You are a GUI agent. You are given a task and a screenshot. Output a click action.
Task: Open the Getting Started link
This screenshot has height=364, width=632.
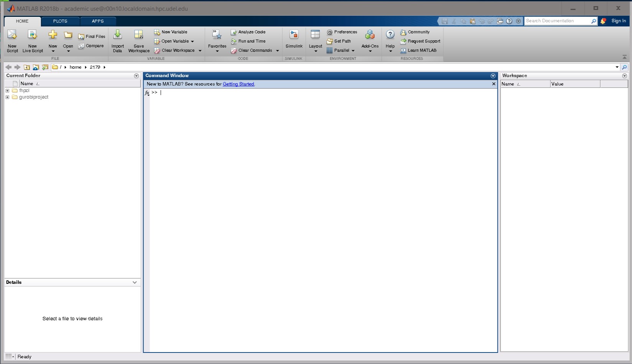(238, 84)
